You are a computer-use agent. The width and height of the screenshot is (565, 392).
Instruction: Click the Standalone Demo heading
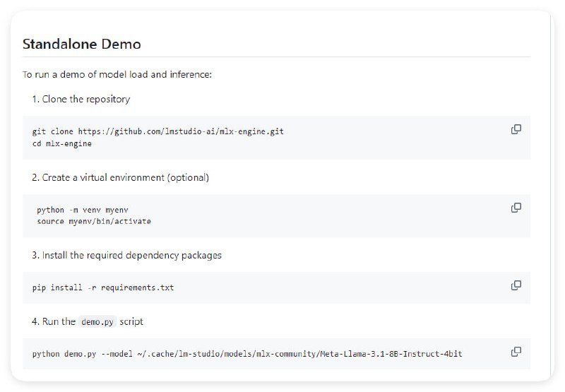(82, 44)
